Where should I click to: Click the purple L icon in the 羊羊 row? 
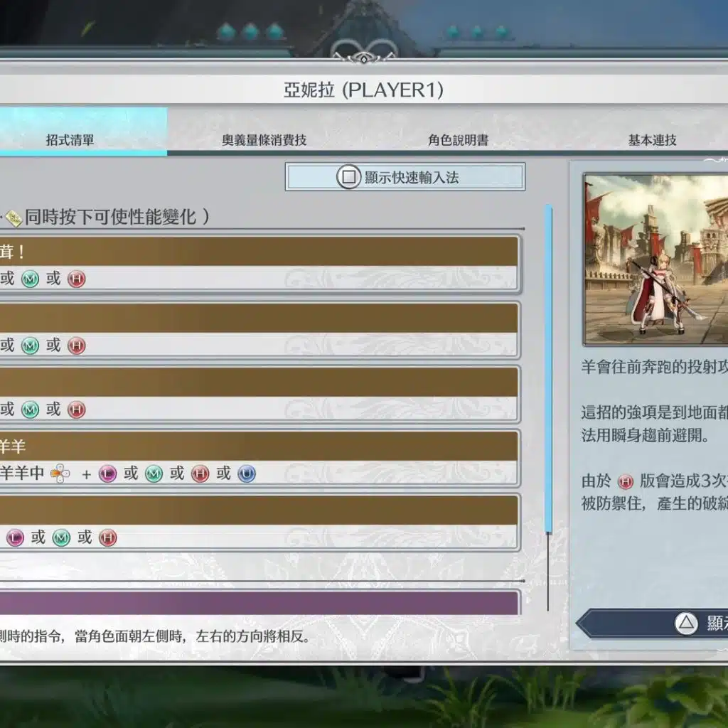point(107,474)
